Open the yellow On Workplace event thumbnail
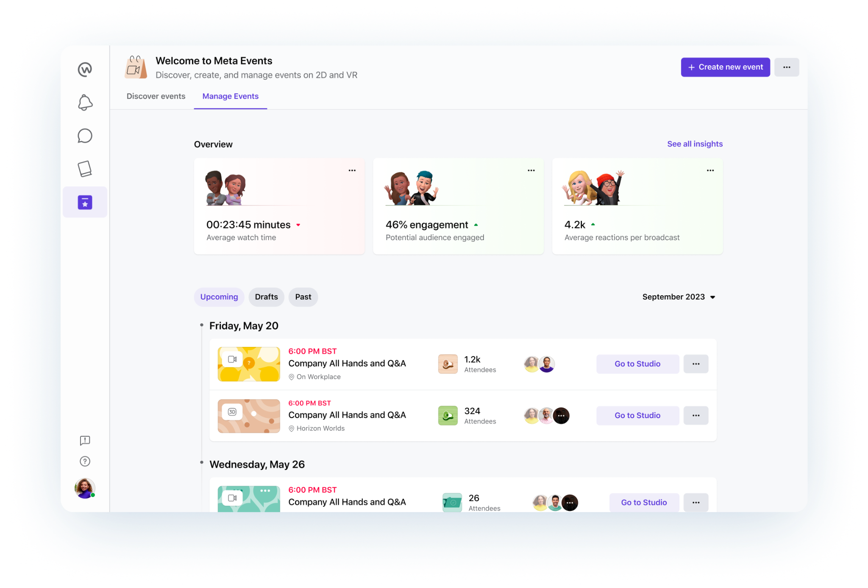 [x=249, y=364]
